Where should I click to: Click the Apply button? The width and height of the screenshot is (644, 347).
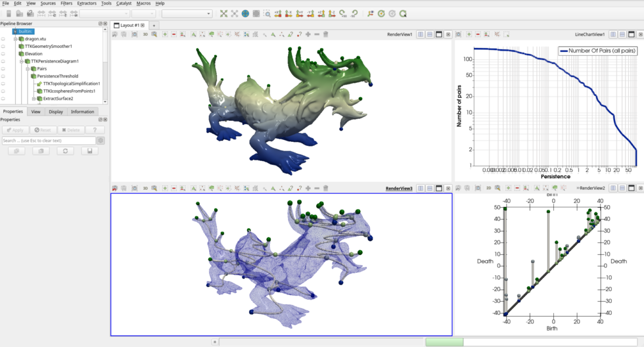15,130
